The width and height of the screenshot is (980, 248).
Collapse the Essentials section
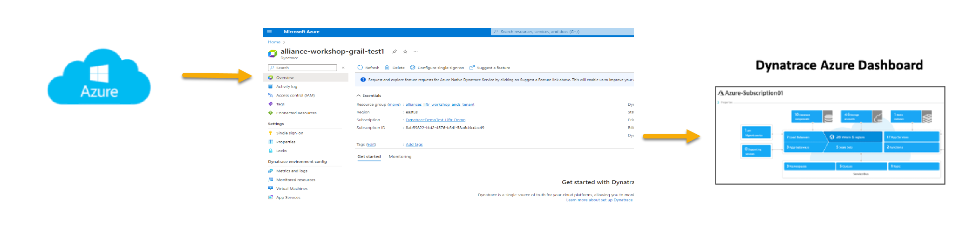coord(359,96)
